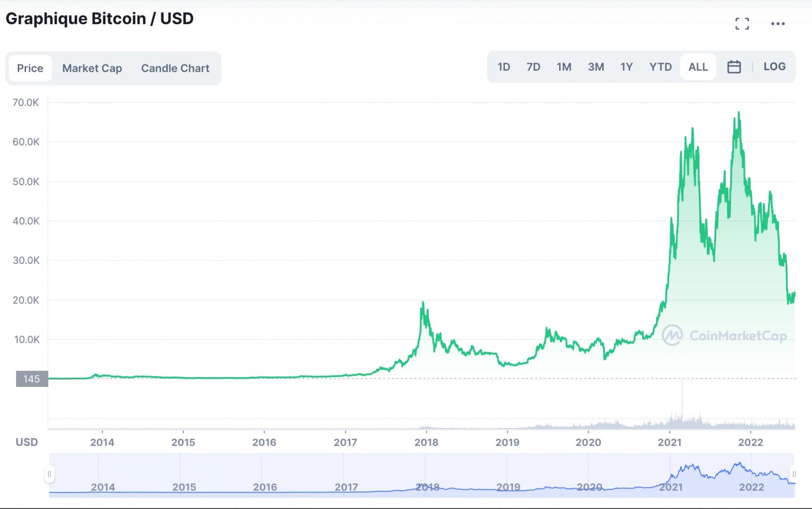Screen dimensions: 812x509
Task: Select the 1Y time range
Action: click(627, 66)
